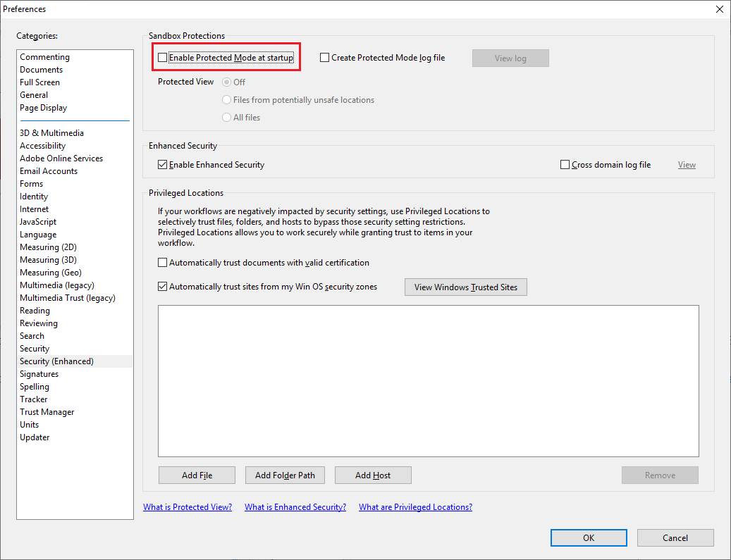Select Measuring (3D) category

point(75,260)
